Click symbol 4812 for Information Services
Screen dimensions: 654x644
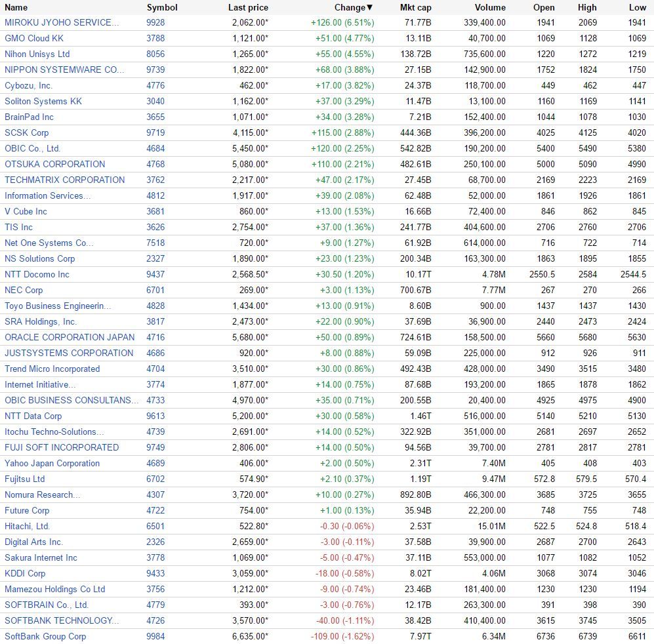(x=155, y=195)
